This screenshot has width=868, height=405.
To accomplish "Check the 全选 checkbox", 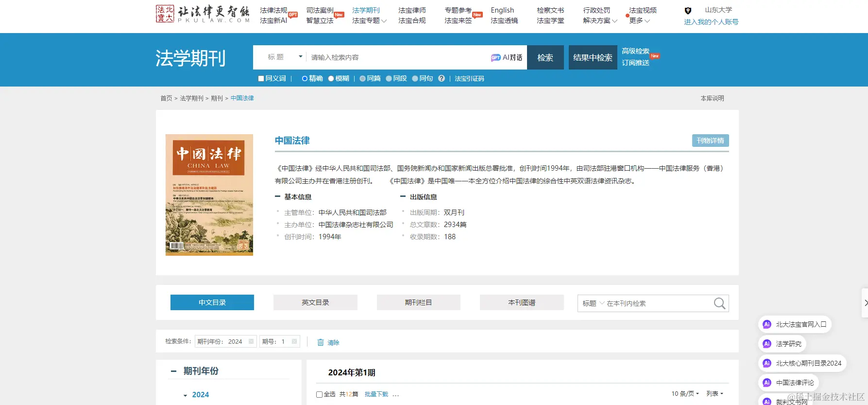I will click(x=319, y=394).
